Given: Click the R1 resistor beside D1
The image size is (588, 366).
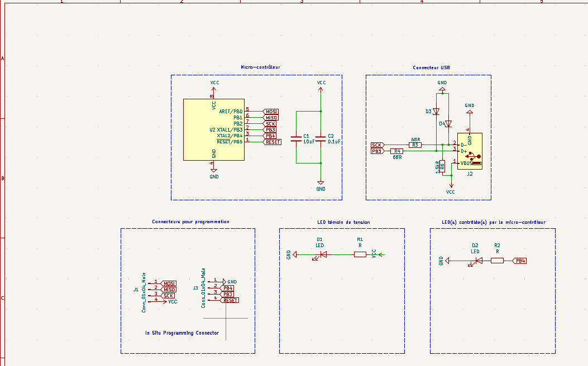Looking at the screenshot, I should 360,255.
